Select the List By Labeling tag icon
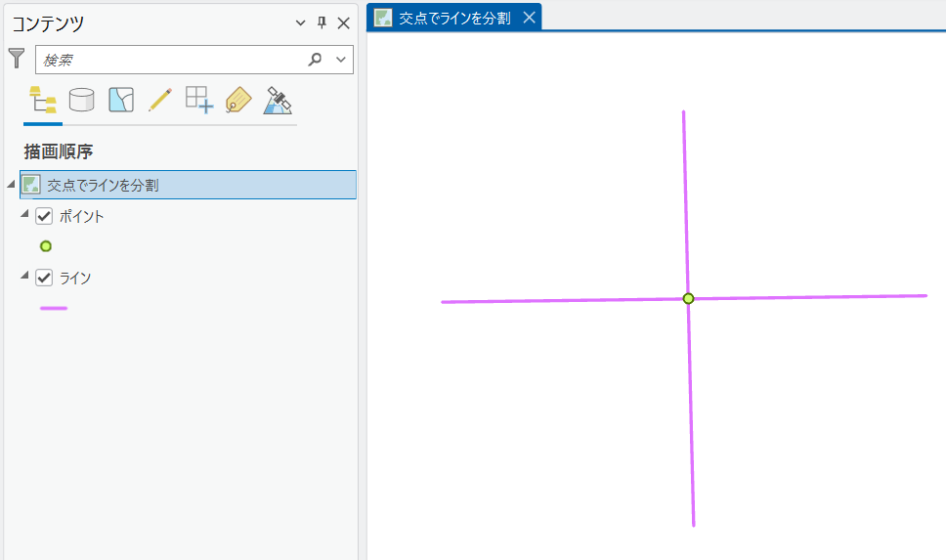The height and width of the screenshot is (560, 946). (238, 100)
